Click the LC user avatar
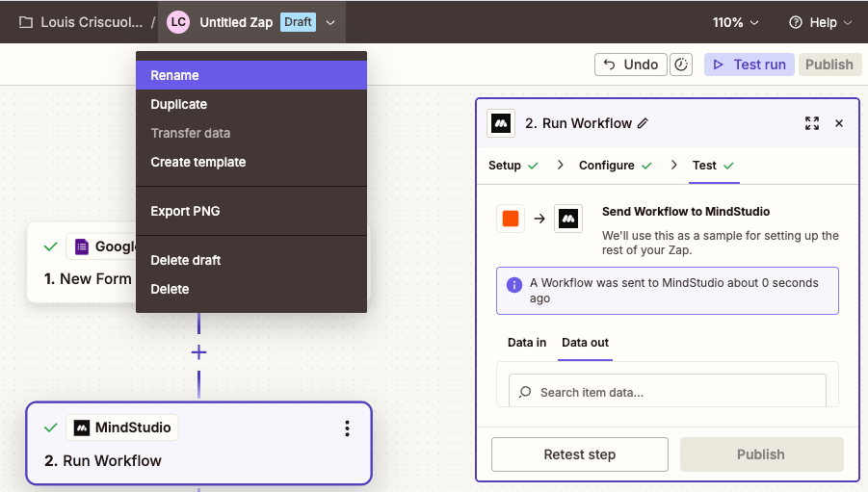 coord(178,22)
